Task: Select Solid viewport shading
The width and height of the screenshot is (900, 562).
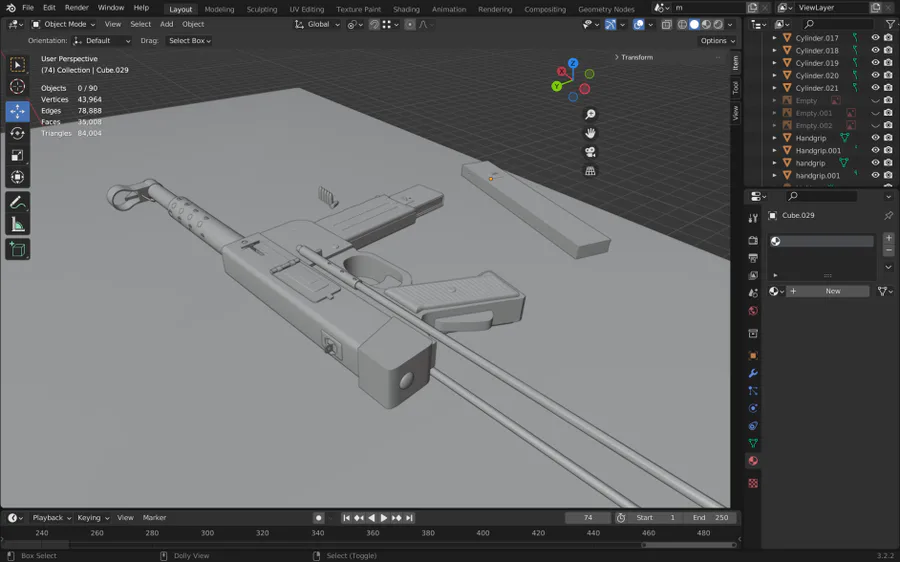Action: click(x=694, y=25)
